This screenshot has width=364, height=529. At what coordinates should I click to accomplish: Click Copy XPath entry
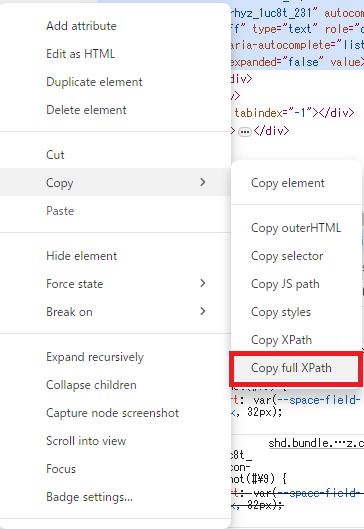pos(281,340)
